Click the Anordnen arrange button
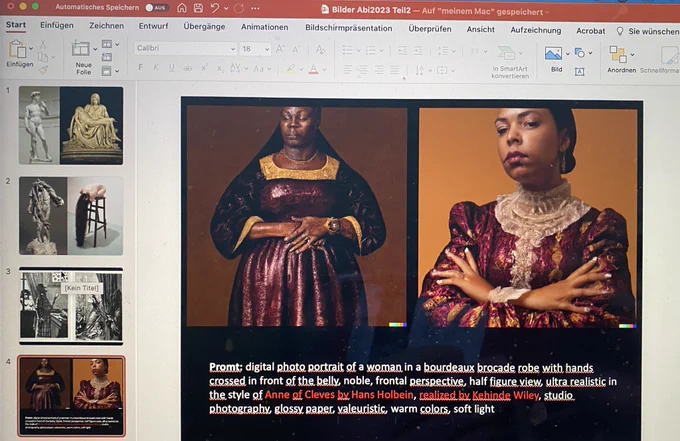680x441 pixels. pos(621,59)
